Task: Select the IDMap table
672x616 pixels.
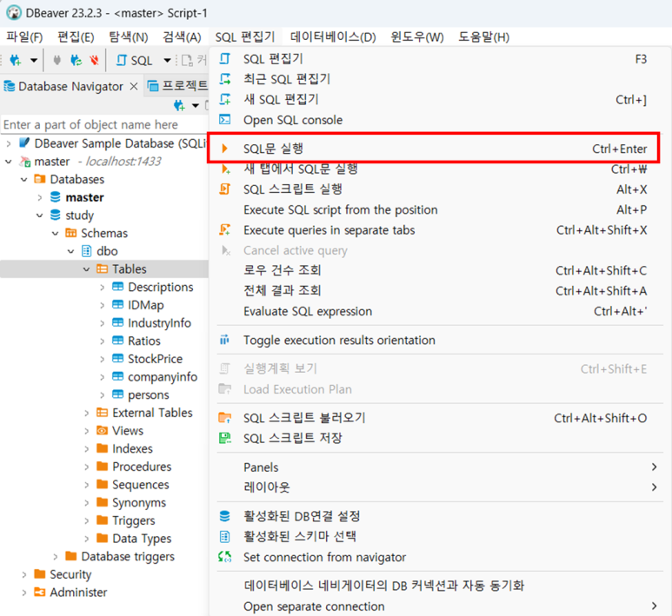Action: pyautogui.click(x=146, y=305)
